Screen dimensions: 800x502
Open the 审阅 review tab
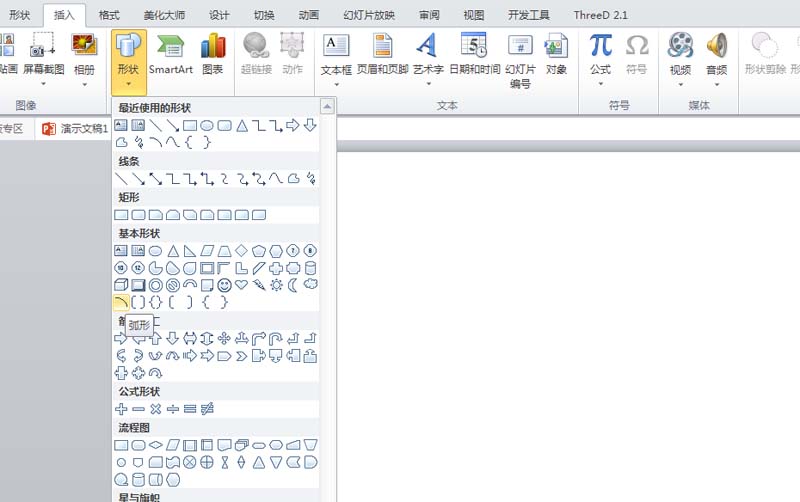(x=429, y=15)
